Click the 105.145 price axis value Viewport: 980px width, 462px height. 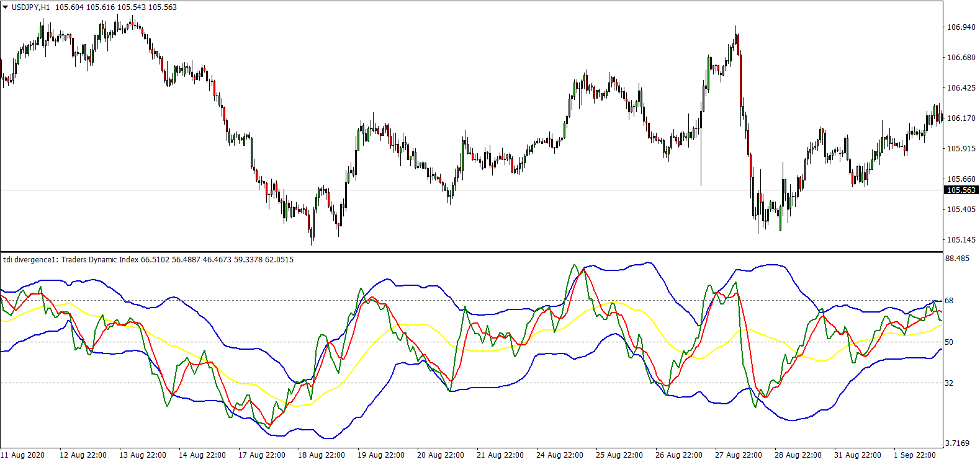(961, 240)
